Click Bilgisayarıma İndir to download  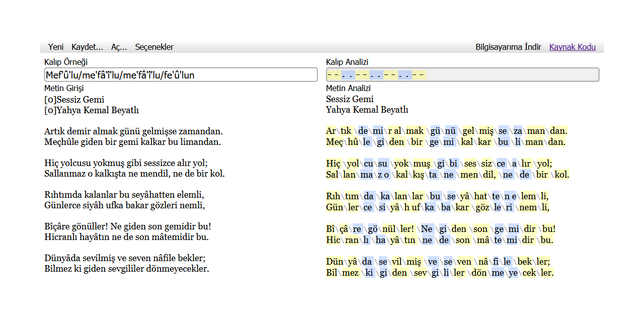[x=508, y=47]
